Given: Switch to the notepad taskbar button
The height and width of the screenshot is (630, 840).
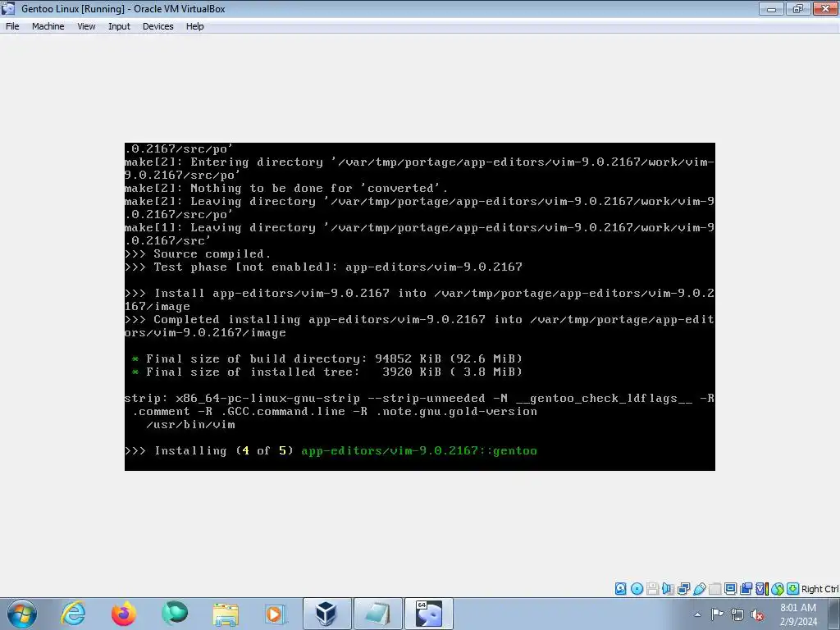Looking at the screenshot, I should (x=377, y=614).
